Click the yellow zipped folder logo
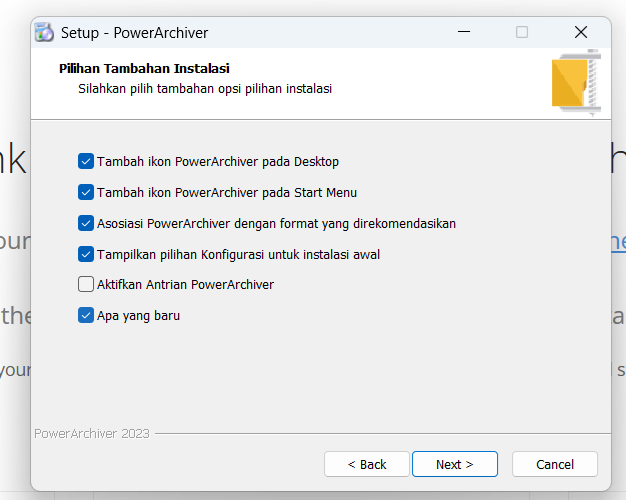Screen dimensions: 626x500 point(576,83)
